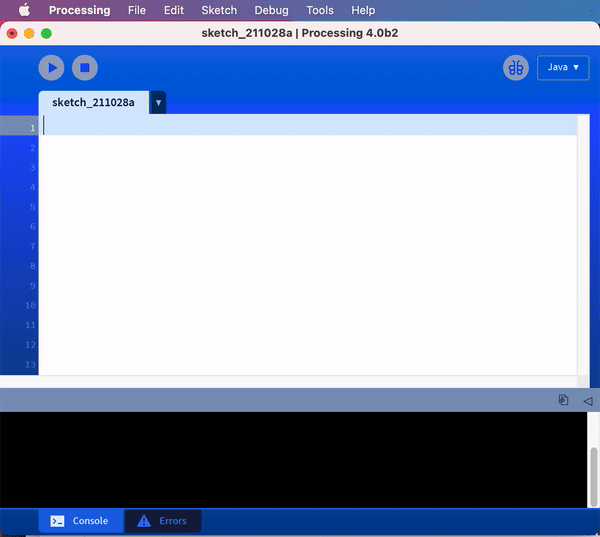Click the console vertical scrollbar thumb
The height and width of the screenshot is (537, 600).
[593, 476]
